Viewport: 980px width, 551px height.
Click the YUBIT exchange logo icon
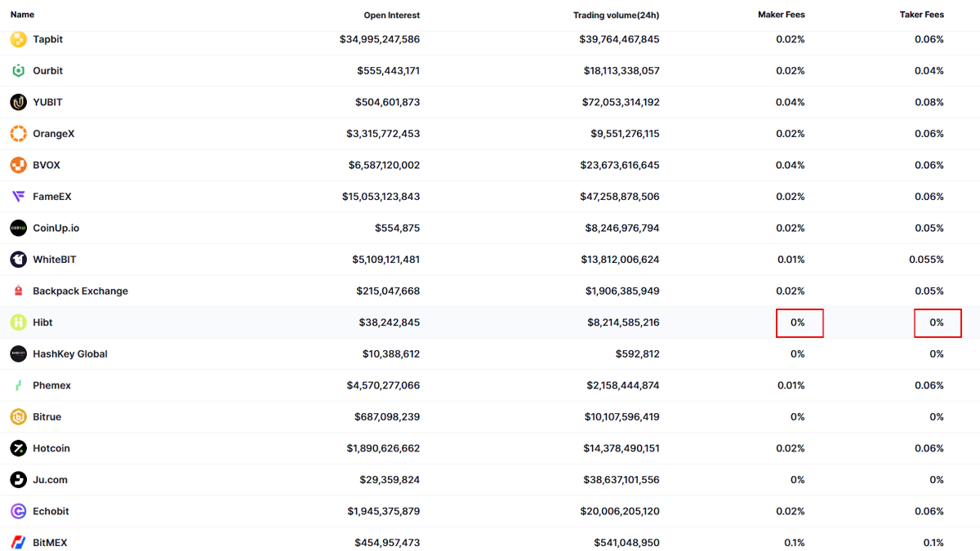[x=18, y=102]
